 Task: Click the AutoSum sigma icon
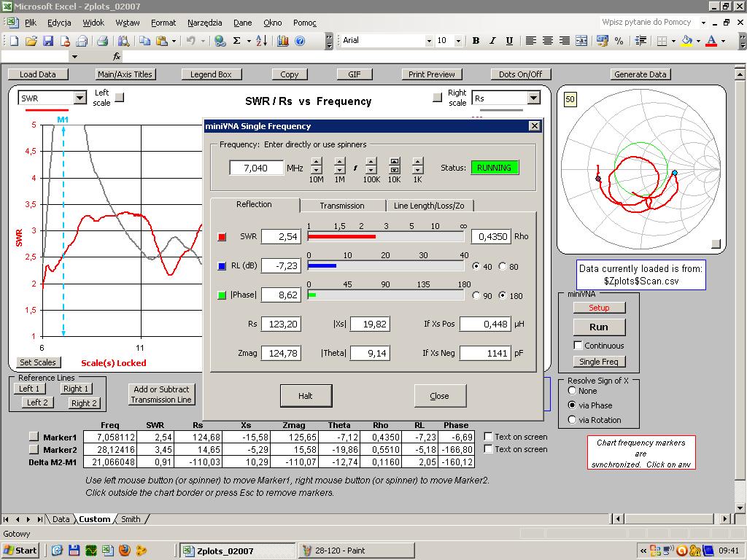coord(237,41)
